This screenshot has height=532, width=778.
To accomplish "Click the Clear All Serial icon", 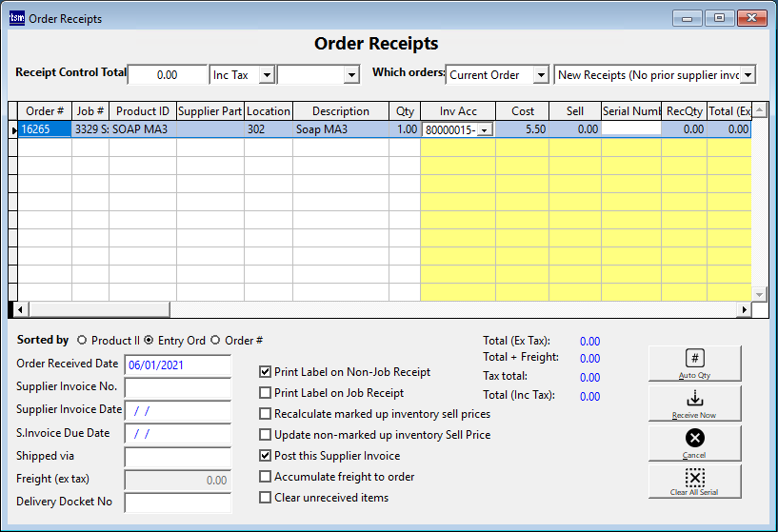I will tap(694, 478).
